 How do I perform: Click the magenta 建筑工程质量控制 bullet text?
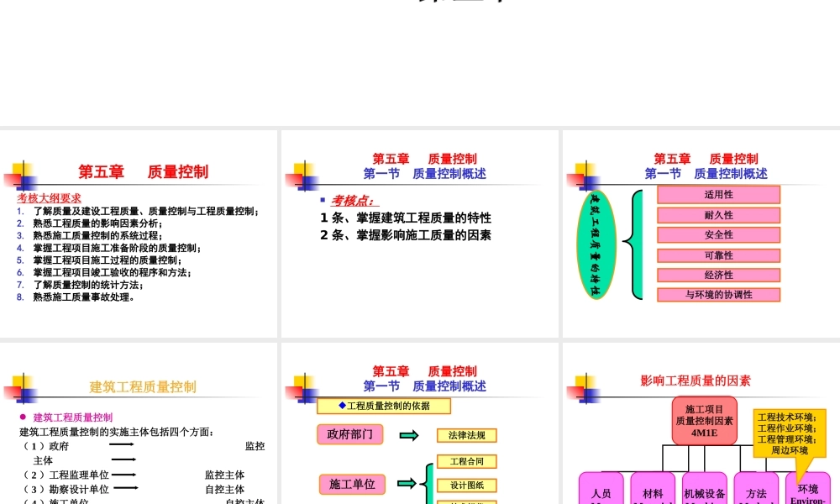coord(73,417)
